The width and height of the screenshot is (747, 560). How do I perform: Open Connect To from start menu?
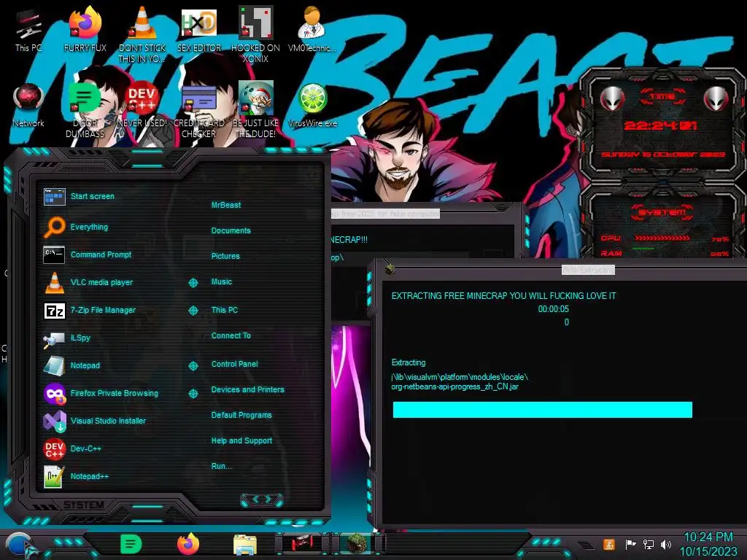click(x=231, y=335)
